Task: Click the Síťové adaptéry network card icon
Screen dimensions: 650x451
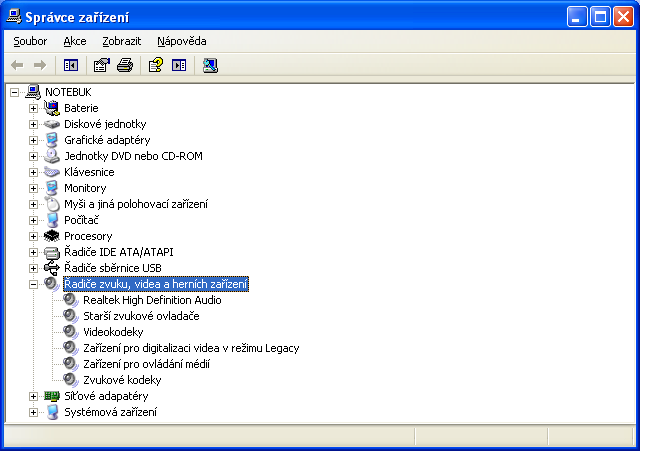Action: [x=52, y=396]
